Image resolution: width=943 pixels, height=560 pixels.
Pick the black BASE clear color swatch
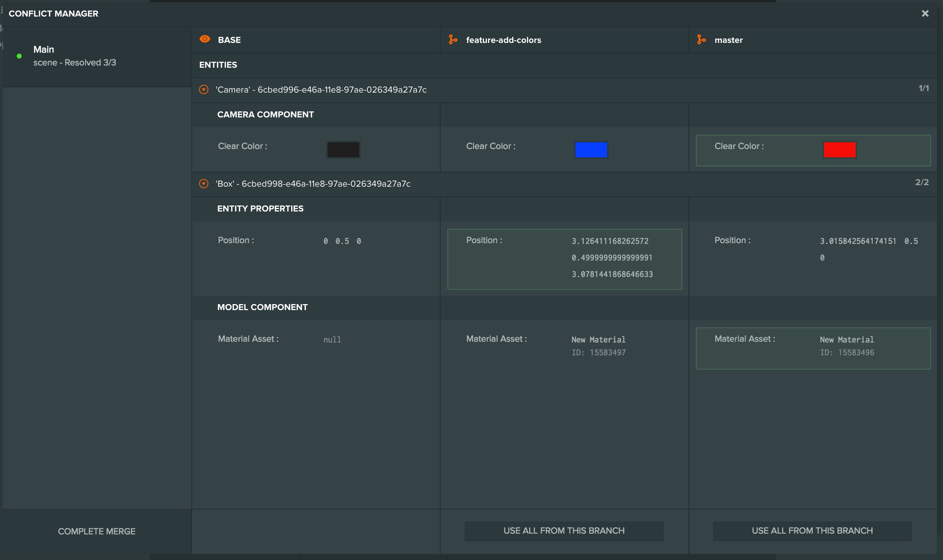click(x=343, y=150)
